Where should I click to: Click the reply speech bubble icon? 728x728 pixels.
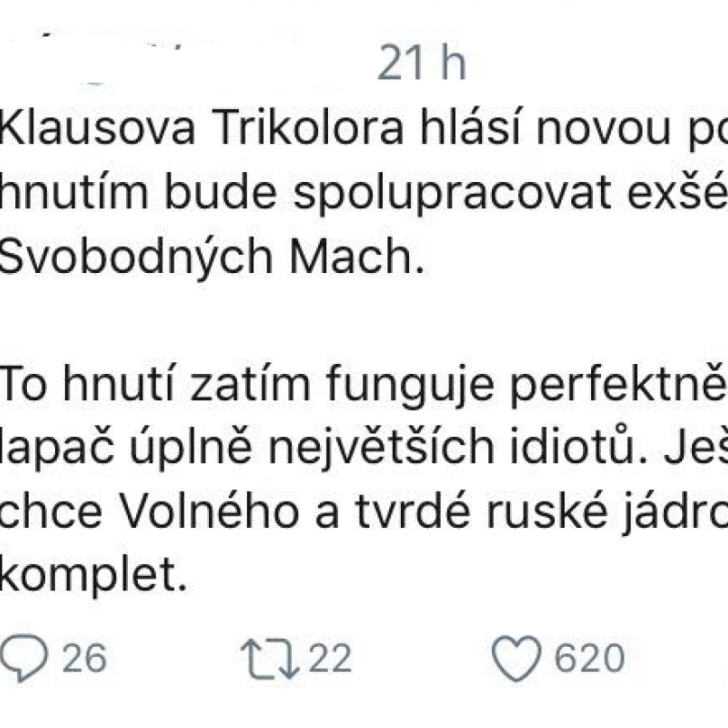[x=23, y=658]
